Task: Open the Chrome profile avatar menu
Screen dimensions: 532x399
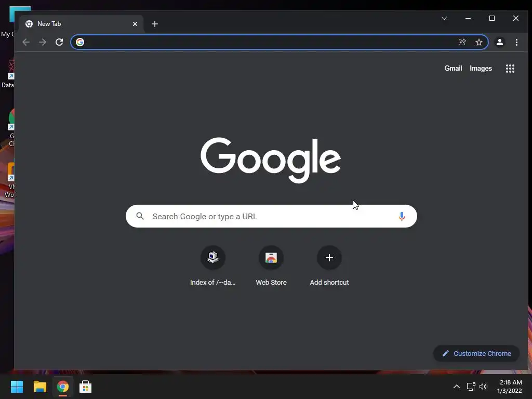Action: (x=500, y=42)
